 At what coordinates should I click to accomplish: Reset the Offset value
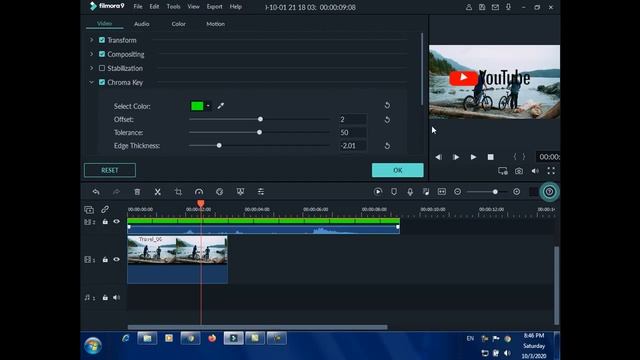(387, 120)
